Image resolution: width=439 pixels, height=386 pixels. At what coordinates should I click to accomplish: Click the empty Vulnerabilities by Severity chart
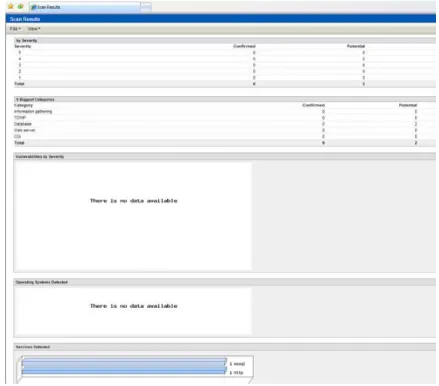133,216
